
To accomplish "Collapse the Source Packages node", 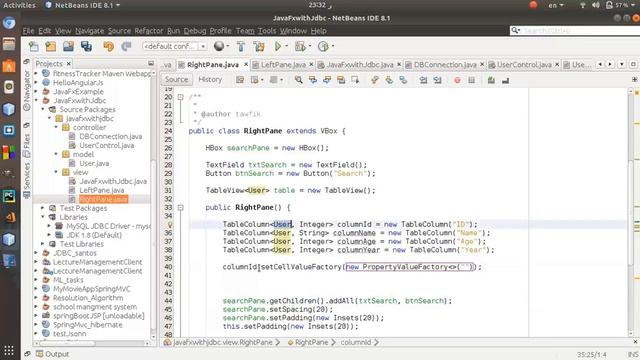I will pyautogui.click(x=43, y=109).
